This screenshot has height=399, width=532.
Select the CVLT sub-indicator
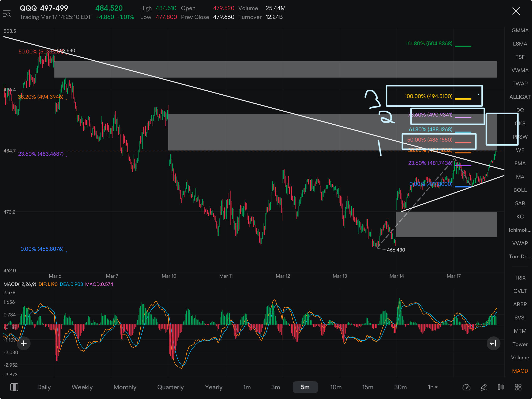coord(520,291)
